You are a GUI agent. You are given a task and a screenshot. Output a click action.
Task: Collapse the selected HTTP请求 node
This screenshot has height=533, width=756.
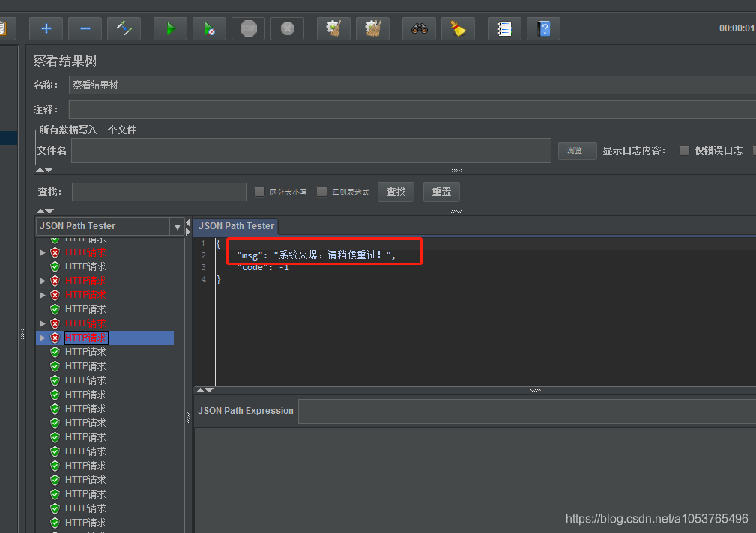pyautogui.click(x=43, y=338)
